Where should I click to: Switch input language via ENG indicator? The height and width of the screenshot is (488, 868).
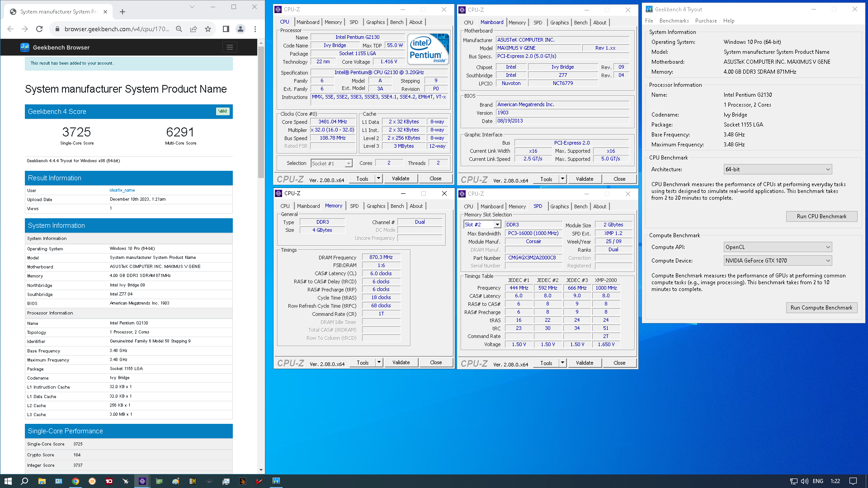(818, 481)
